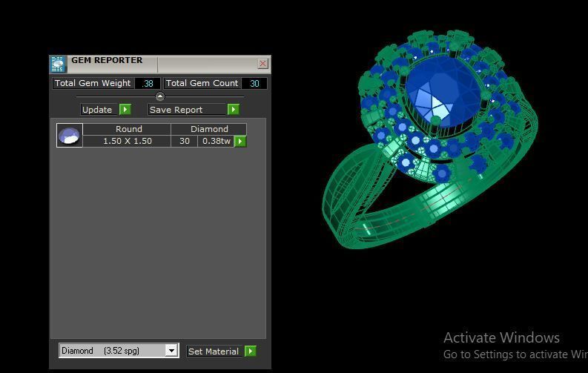The image size is (588, 373).
Task: Click the Total Gem Count value field
Action: (254, 84)
